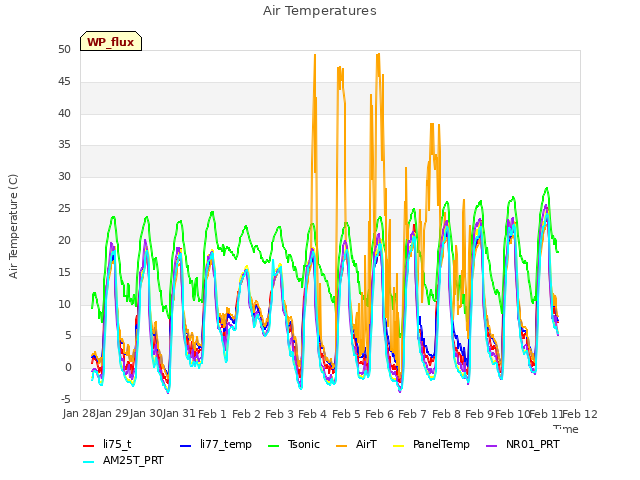This screenshot has height=480, width=640.
Task: Click the WP_flux label box
Action: point(111,41)
